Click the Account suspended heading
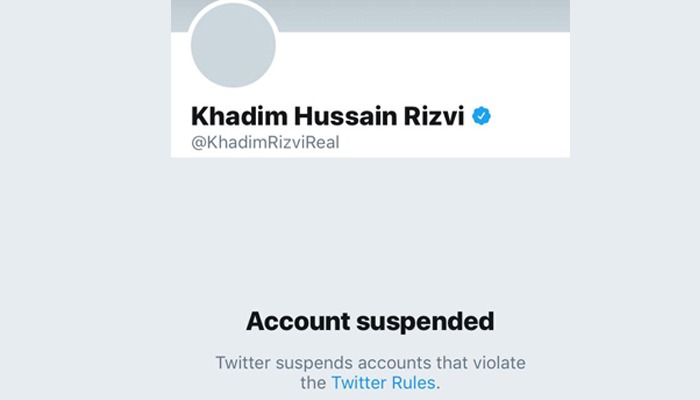The width and height of the screenshot is (700, 400). tap(370, 321)
